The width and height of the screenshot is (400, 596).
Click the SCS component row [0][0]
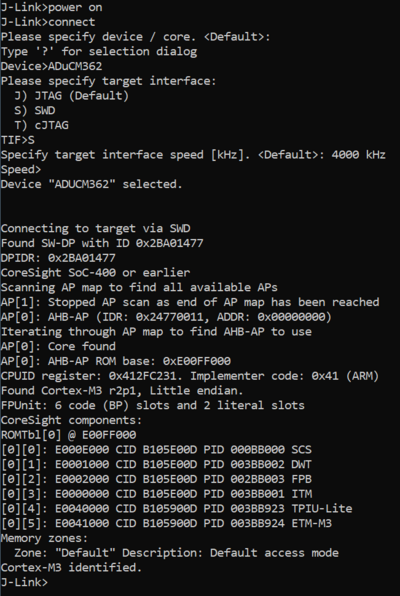click(156, 450)
